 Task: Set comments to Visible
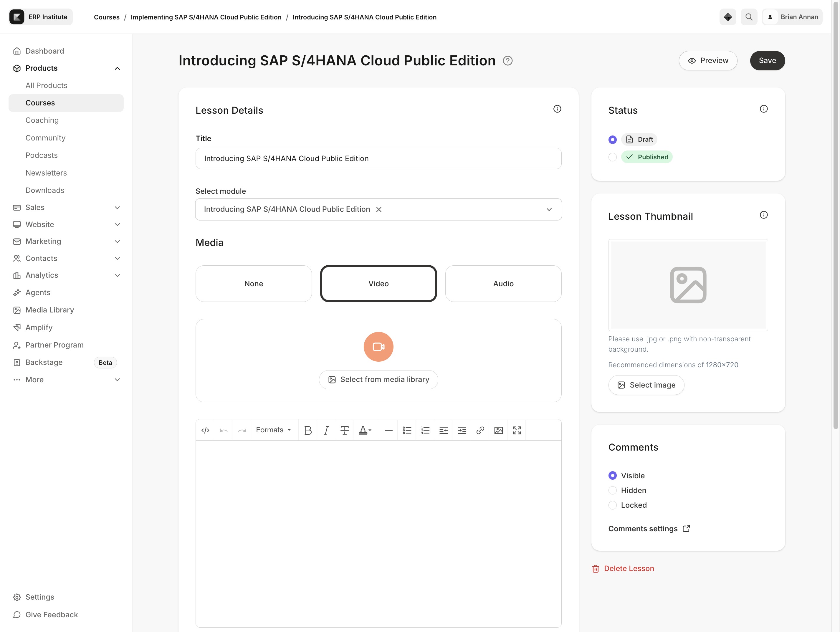click(613, 476)
